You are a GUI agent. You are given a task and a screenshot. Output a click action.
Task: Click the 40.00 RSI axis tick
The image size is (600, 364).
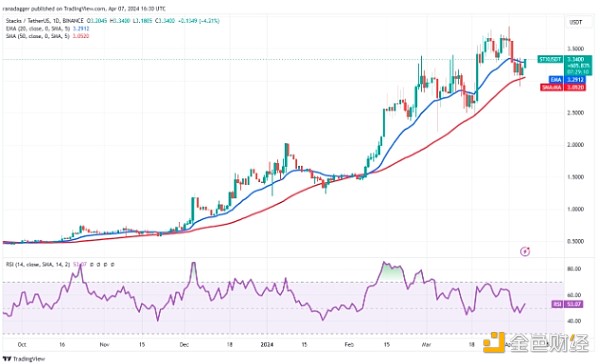[574, 321]
